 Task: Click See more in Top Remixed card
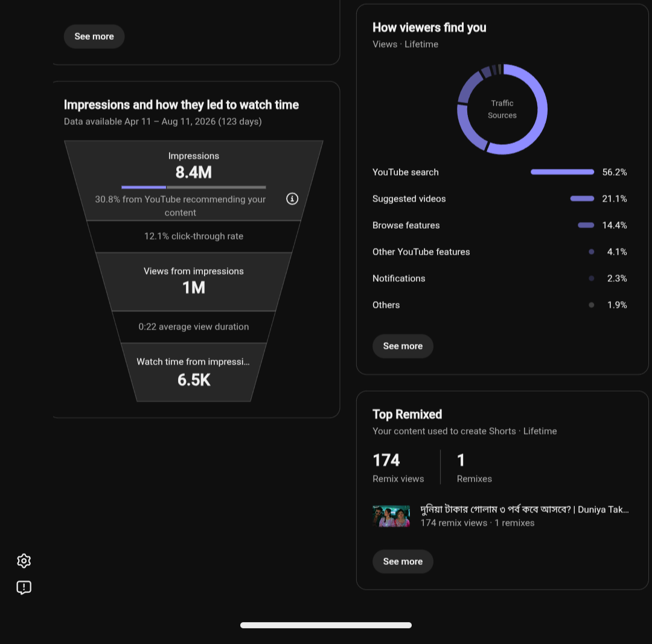point(403,561)
